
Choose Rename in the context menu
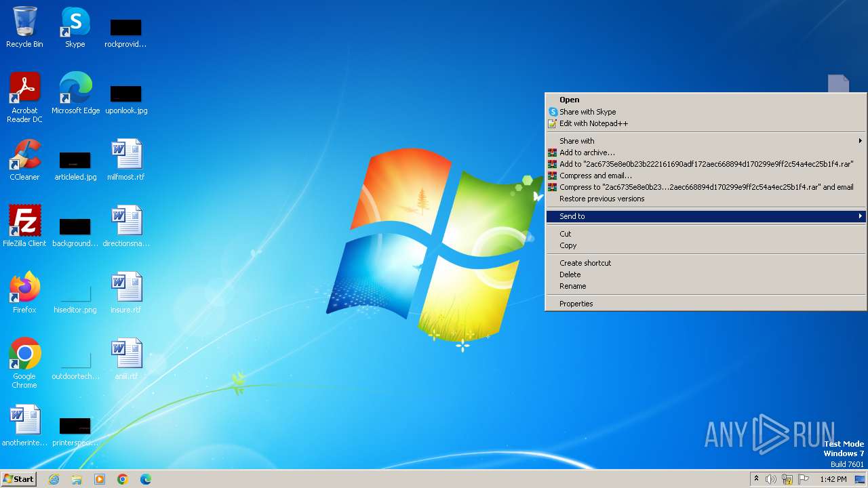pyautogui.click(x=706, y=286)
